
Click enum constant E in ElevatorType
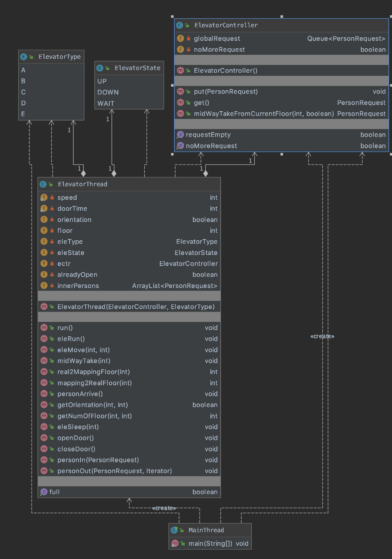pyautogui.click(x=23, y=114)
